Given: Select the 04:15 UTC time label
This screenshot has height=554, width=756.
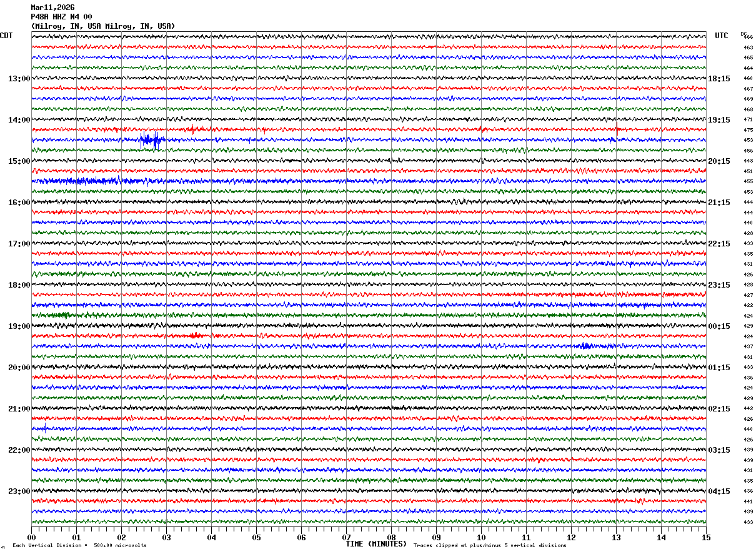Looking at the screenshot, I should point(719,491).
